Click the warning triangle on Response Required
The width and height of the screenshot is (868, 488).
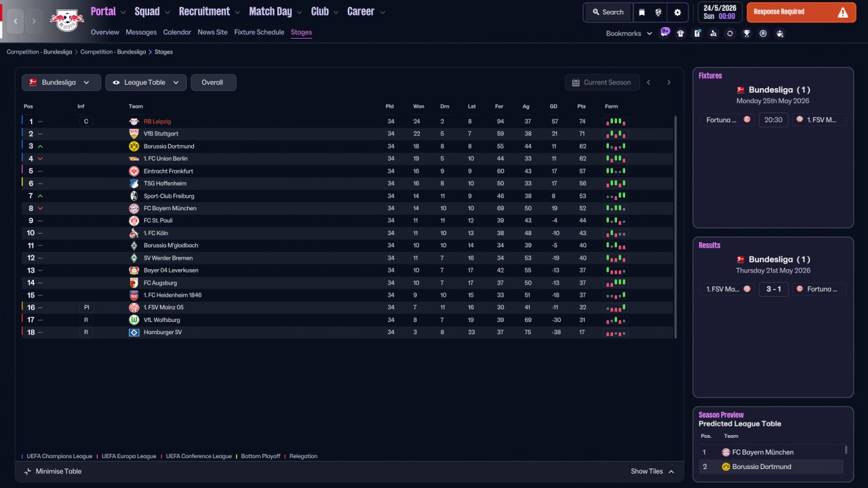point(842,12)
